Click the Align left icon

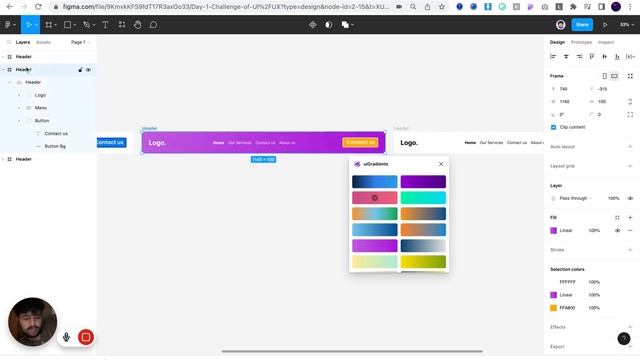pyautogui.click(x=553, y=57)
